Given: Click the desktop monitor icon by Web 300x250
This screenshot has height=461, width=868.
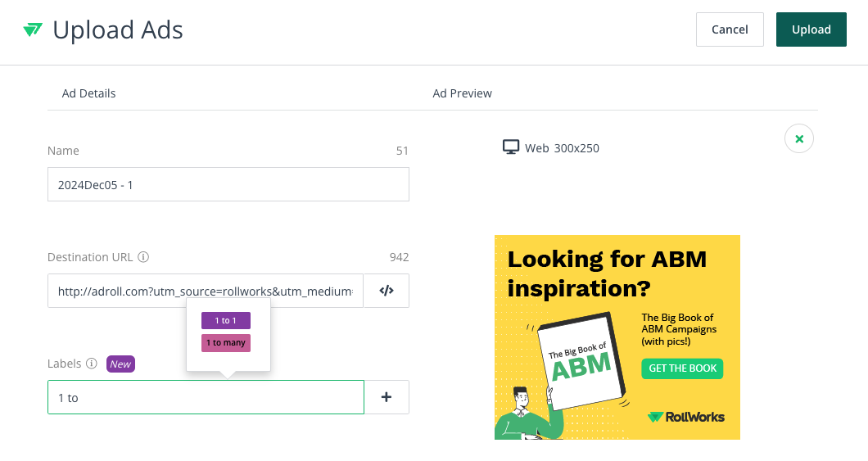Looking at the screenshot, I should [511, 147].
